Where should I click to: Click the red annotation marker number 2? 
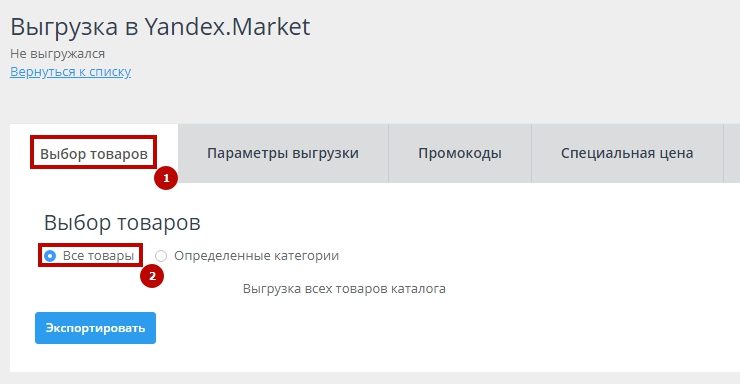tap(152, 276)
